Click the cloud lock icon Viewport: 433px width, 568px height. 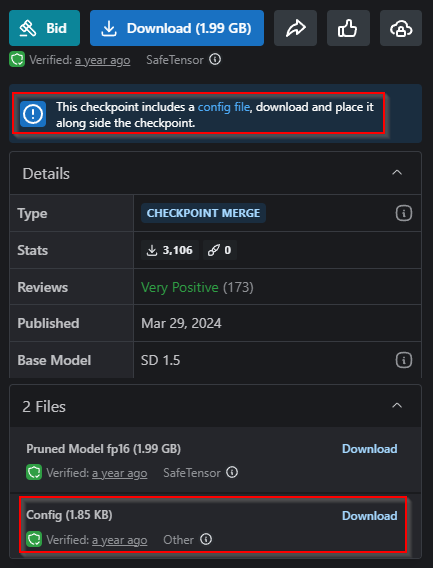[x=401, y=28]
